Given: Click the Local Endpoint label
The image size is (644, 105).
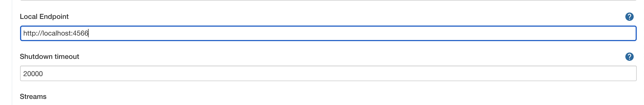Looking at the screenshot, I should point(44,17).
